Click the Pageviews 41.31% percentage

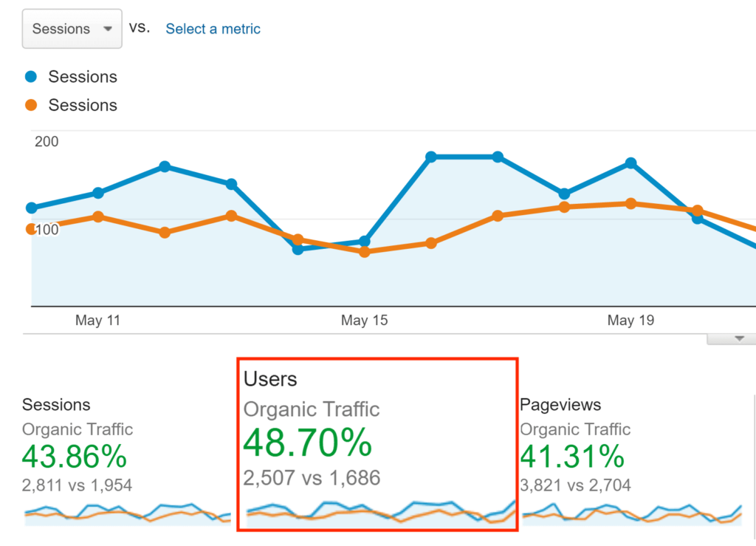572,457
